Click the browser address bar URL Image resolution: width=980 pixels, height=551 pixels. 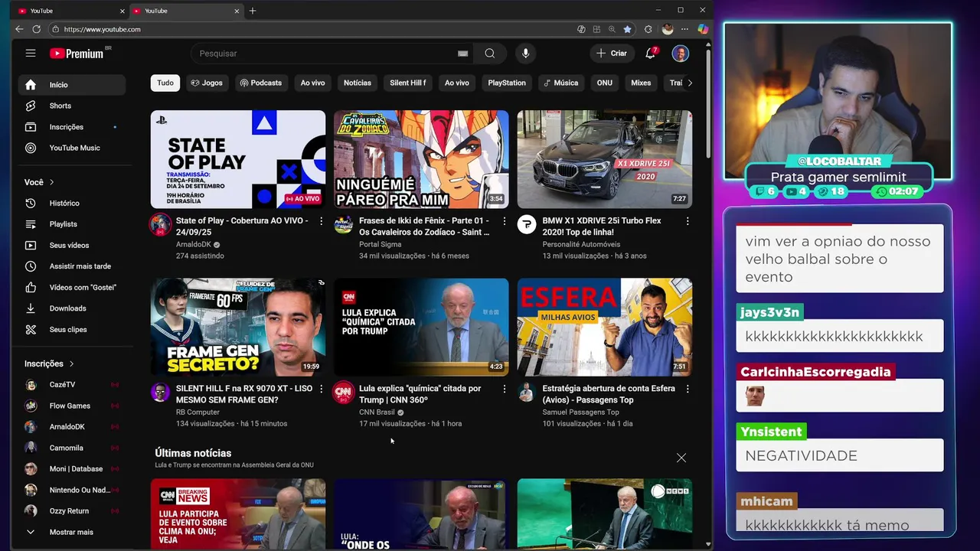(103, 29)
